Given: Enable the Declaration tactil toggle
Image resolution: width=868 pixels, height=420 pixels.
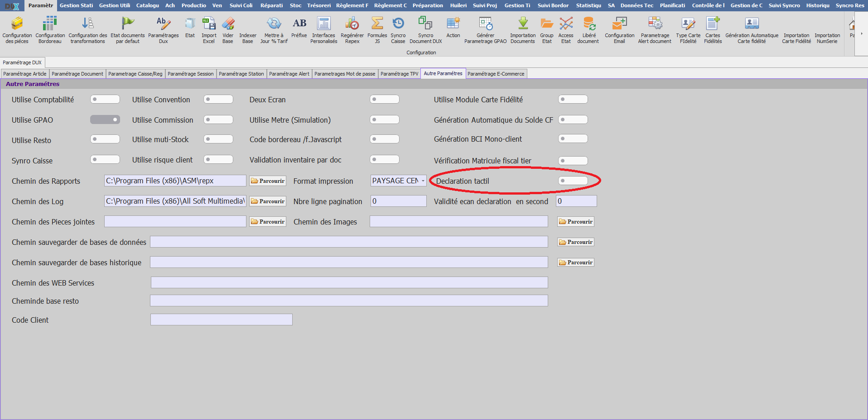Looking at the screenshot, I should pyautogui.click(x=573, y=181).
